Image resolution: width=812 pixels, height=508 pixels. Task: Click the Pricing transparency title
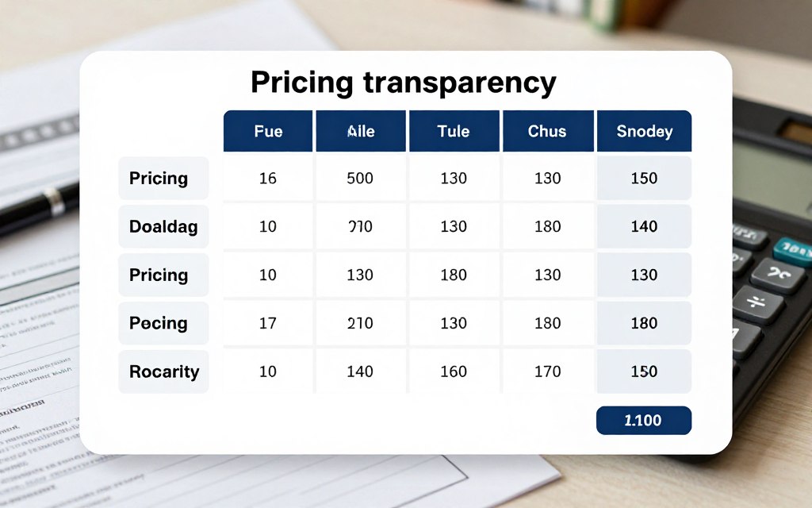(x=404, y=83)
